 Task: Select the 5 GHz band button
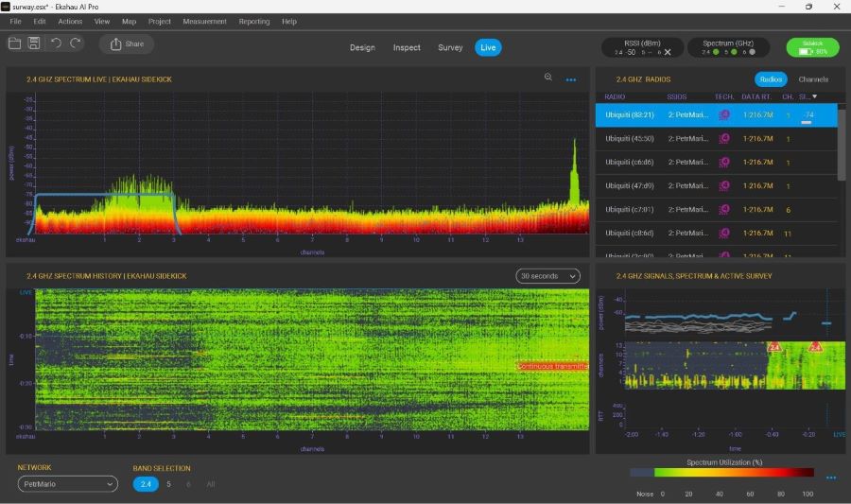pyautogui.click(x=169, y=484)
